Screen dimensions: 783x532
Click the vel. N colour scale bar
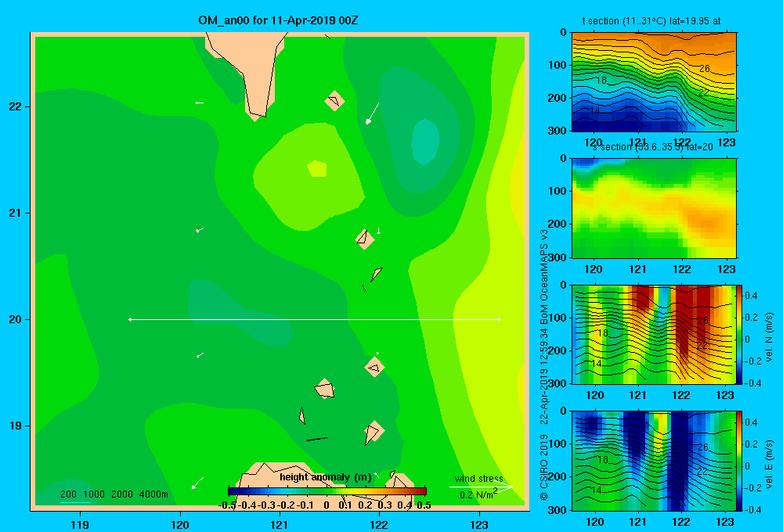[740, 334]
